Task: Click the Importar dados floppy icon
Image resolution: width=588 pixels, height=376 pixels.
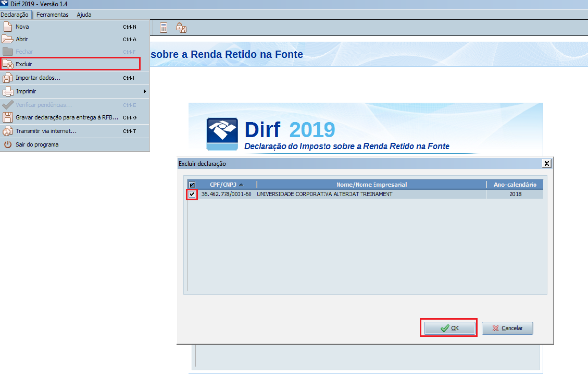Action: pyautogui.click(x=7, y=78)
